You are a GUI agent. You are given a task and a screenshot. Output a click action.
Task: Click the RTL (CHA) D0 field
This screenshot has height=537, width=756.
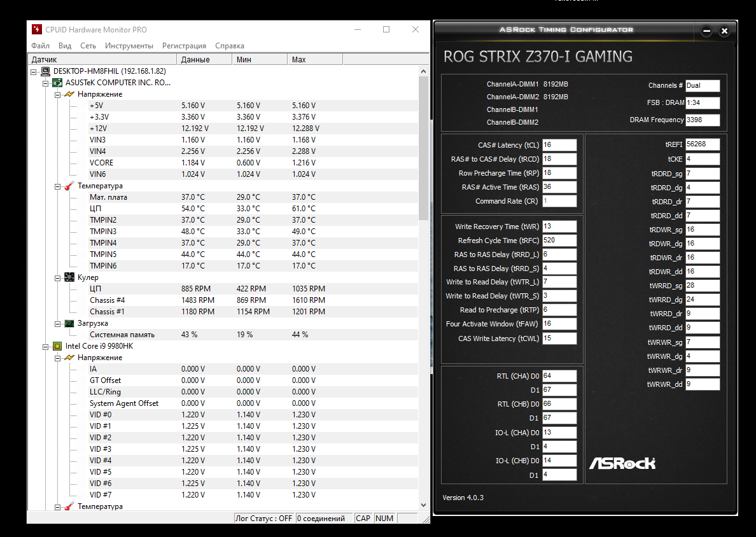tap(559, 376)
